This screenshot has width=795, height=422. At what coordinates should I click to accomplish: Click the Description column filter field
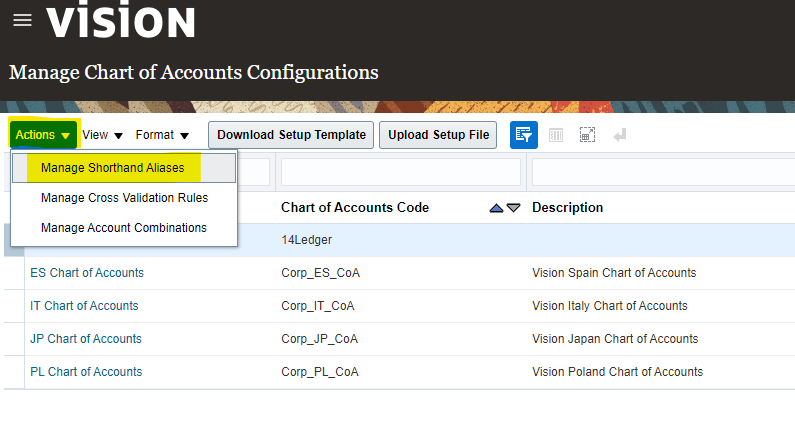pos(660,172)
